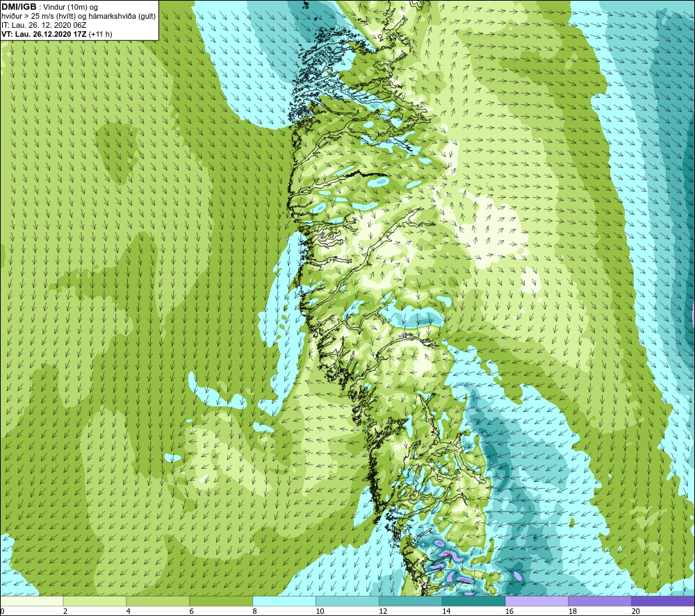
Task: Click legend scale label '6'
Action: (x=192, y=611)
